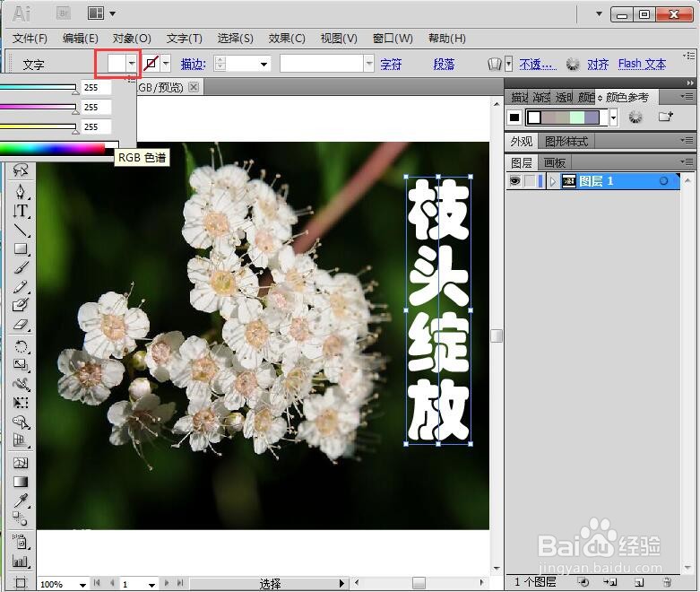Click the 字符 character link
The height and width of the screenshot is (592, 700).
(x=391, y=65)
